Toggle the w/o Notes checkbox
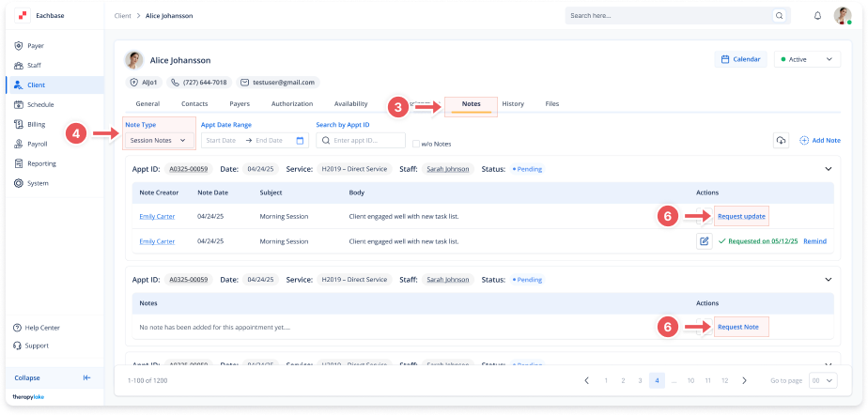868x415 pixels. pyautogui.click(x=416, y=144)
